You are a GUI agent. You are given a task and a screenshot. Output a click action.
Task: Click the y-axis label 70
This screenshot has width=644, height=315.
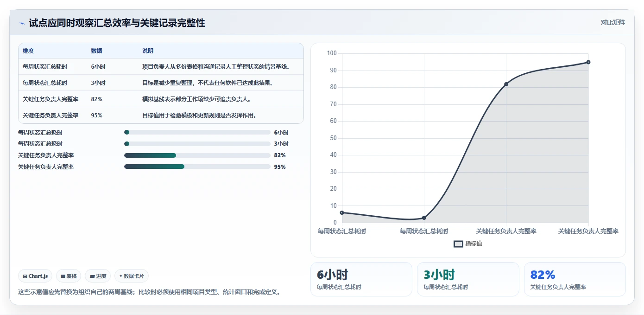coord(333,104)
